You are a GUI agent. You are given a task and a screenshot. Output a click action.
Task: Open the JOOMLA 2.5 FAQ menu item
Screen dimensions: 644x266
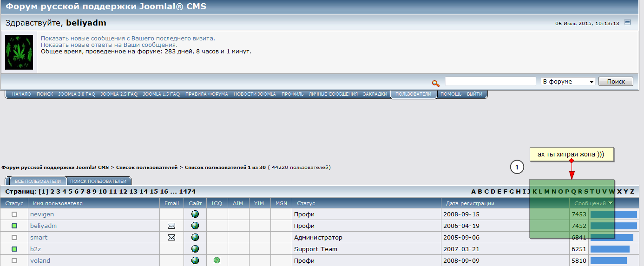tap(119, 94)
